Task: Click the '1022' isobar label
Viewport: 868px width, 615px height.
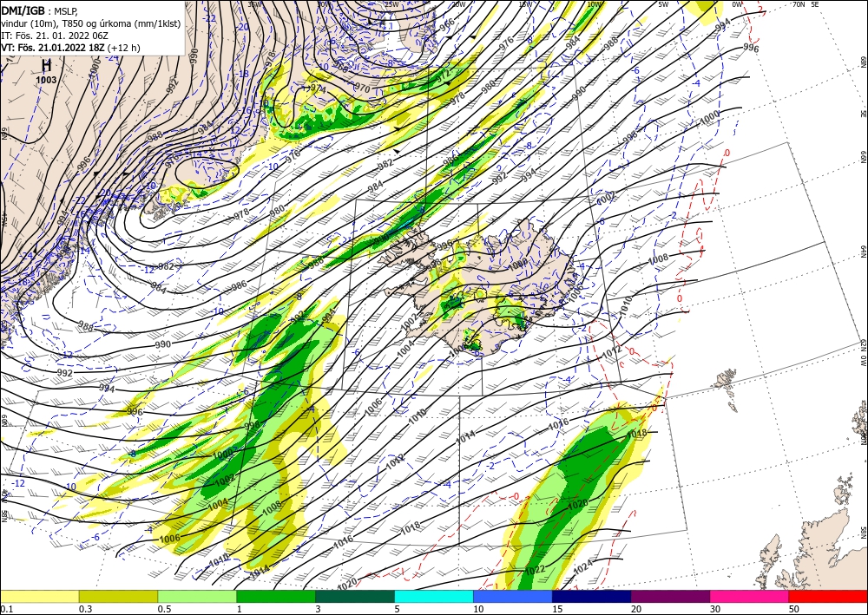Action: click(536, 569)
